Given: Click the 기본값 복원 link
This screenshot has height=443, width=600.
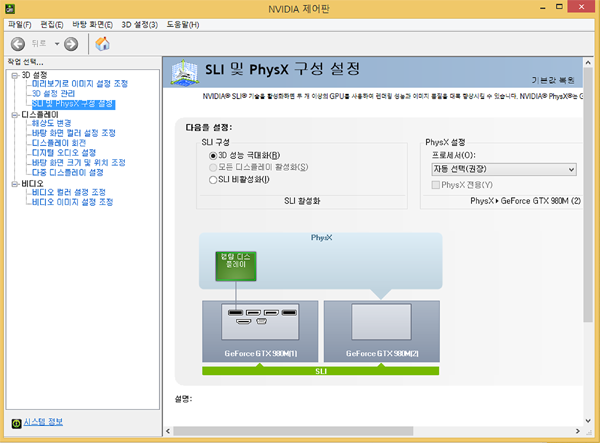Looking at the screenshot, I should tap(553, 80).
